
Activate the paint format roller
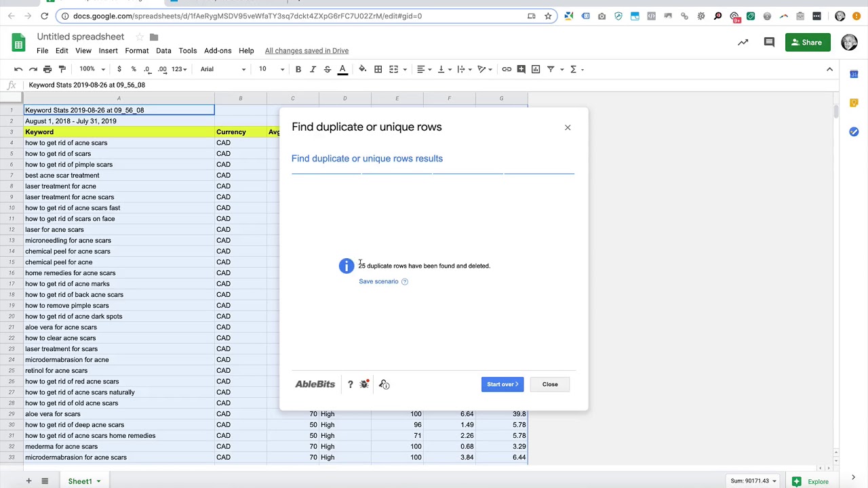[x=62, y=69]
